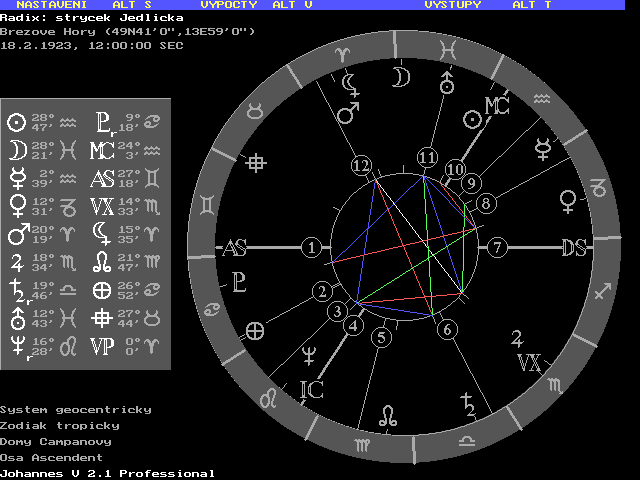This screenshot has height=480, width=640.
Task: Open the VYSTUPY menu
Action: pos(452,5)
